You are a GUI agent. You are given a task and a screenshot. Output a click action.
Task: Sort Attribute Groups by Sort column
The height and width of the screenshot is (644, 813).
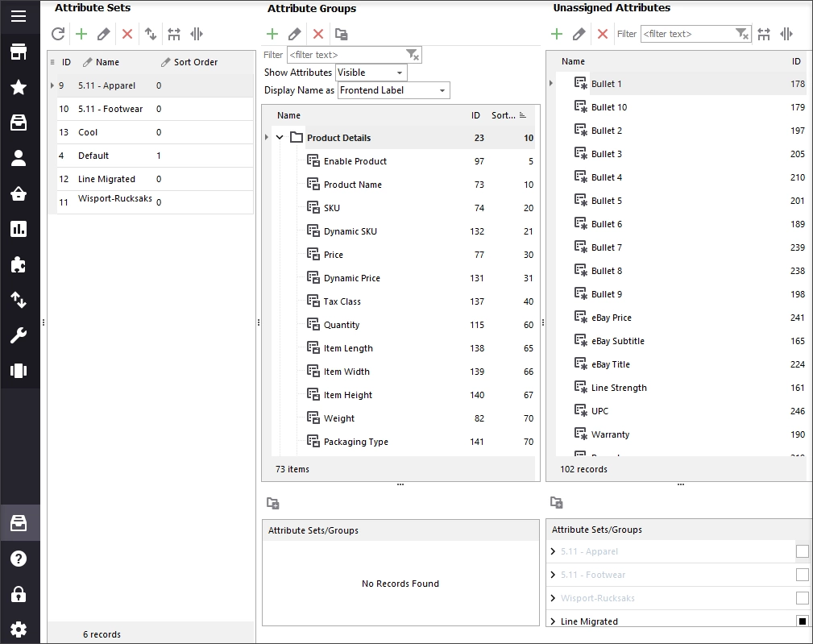(504, 115)
